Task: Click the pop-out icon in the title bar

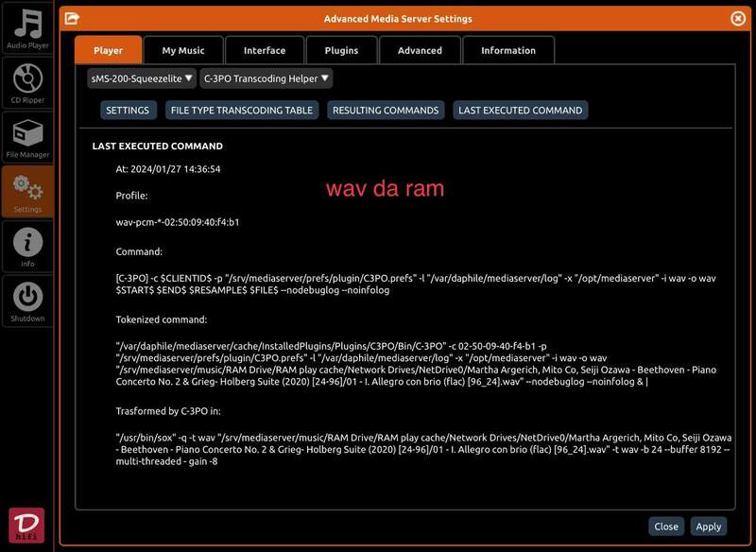Action: click(72, 18)
